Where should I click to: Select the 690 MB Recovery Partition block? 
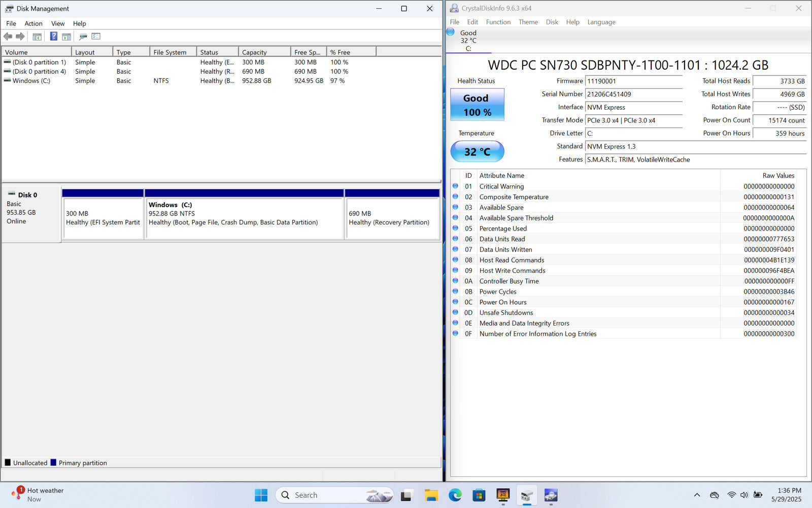392,218
